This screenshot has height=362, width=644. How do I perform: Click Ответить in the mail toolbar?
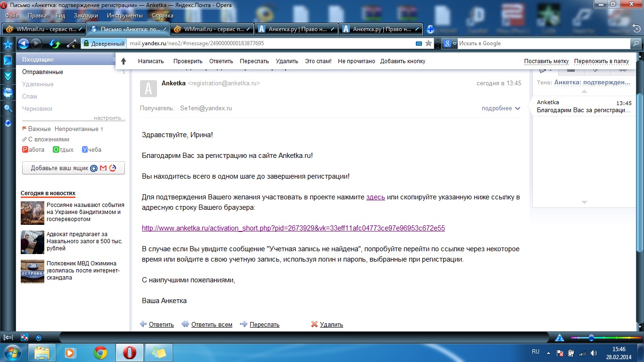(x=221, y=61)
